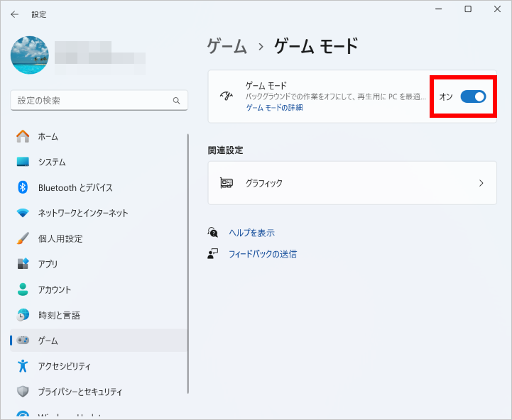Open the グラフィック related setting
Screen dimensions: 512x420
352,183
